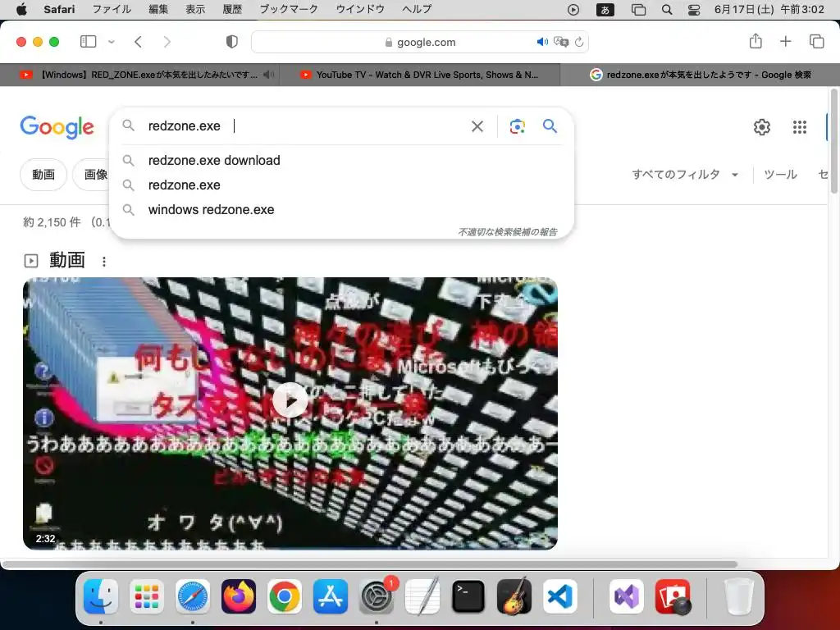
Task: Open ツール search tools
Action: 780,175
